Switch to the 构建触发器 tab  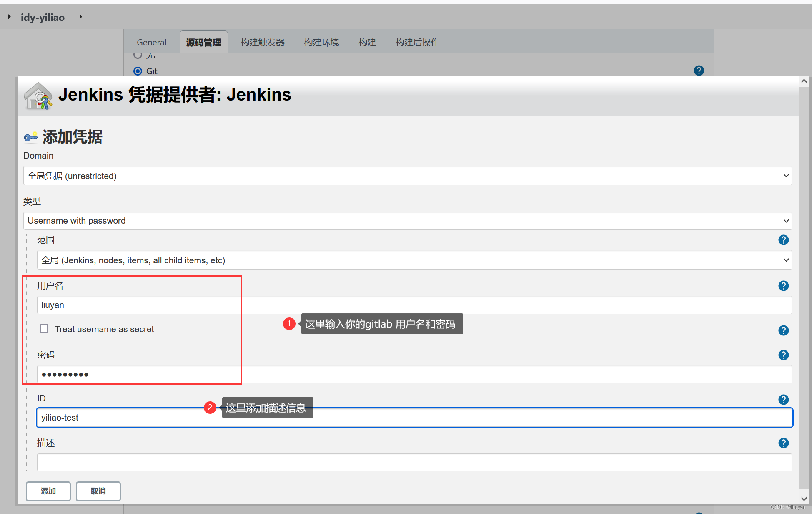click(x=263, y=42)
